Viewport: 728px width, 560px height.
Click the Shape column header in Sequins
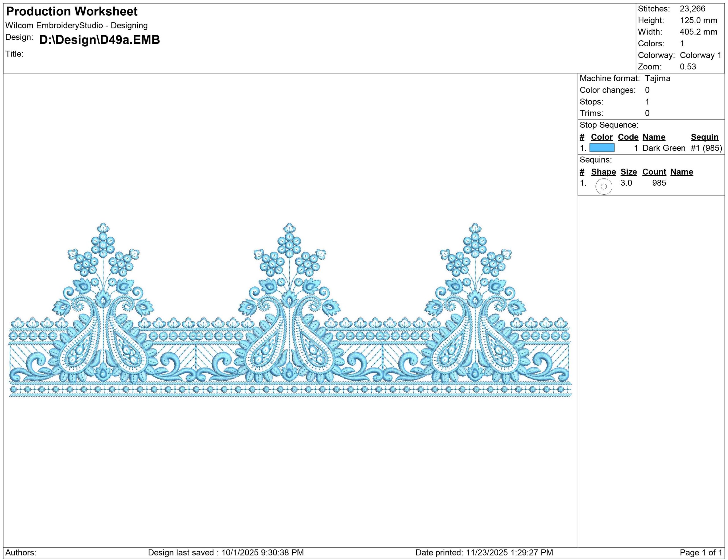603,172
